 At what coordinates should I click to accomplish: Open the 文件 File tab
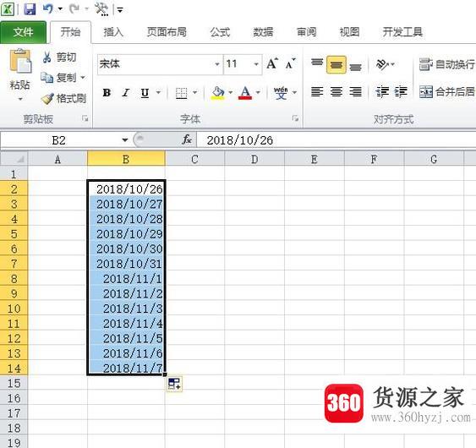(x=23, y=32)
